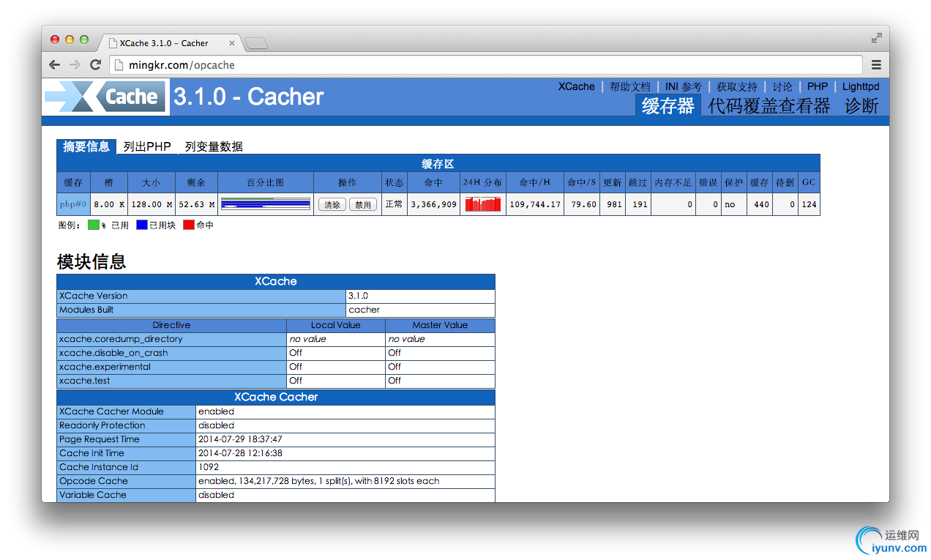Screen dimensions: 931x560
Task: Click the blue 已用块 legend swatch
Action: pos(142,225)
